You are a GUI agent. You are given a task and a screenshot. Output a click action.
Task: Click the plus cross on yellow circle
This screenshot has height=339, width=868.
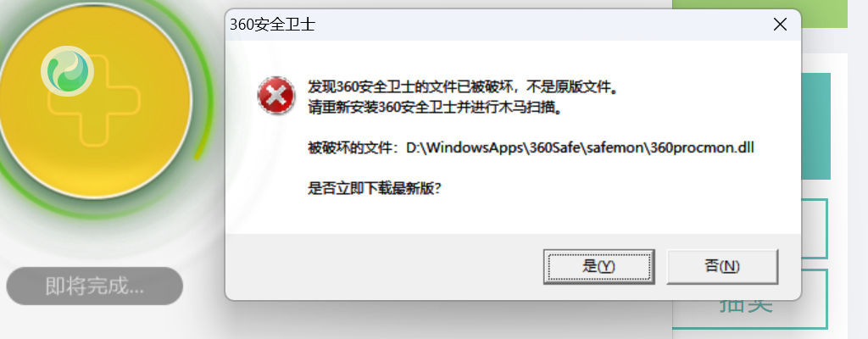[94, 101]
